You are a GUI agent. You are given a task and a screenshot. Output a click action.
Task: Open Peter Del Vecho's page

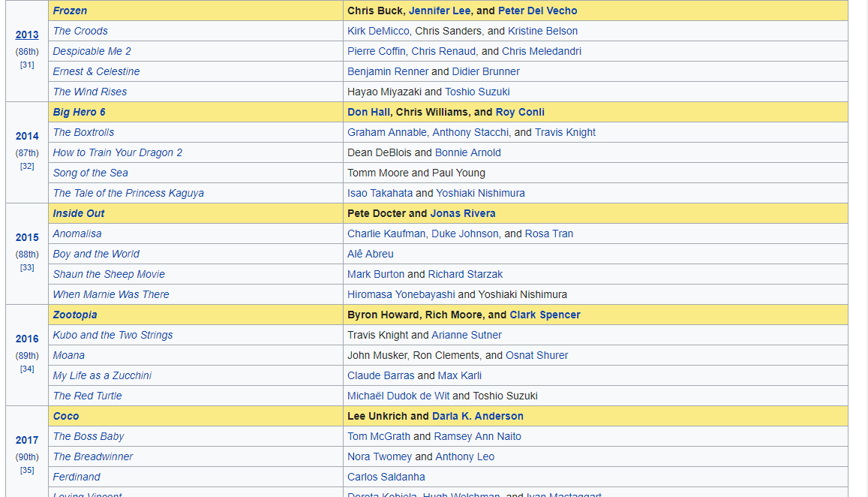tap(537, 11)
